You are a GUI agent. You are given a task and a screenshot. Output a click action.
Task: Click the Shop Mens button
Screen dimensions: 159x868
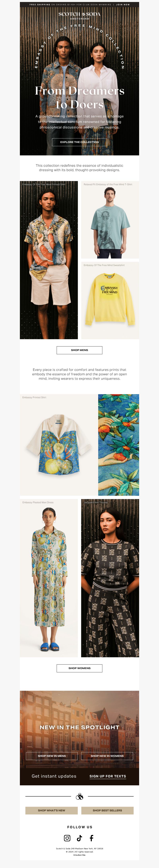[x=79, y=350]
